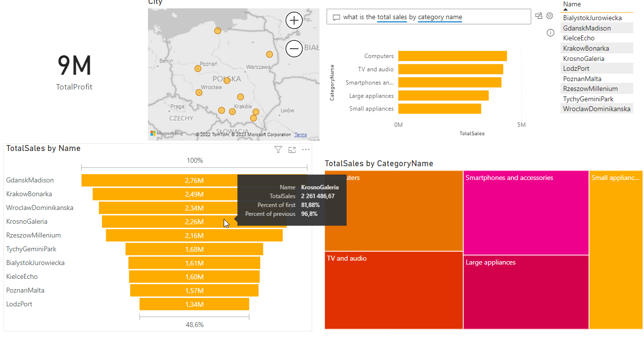Click the BialystokJurowiecka 1,61M funnel bar

(x=194, y=263)
